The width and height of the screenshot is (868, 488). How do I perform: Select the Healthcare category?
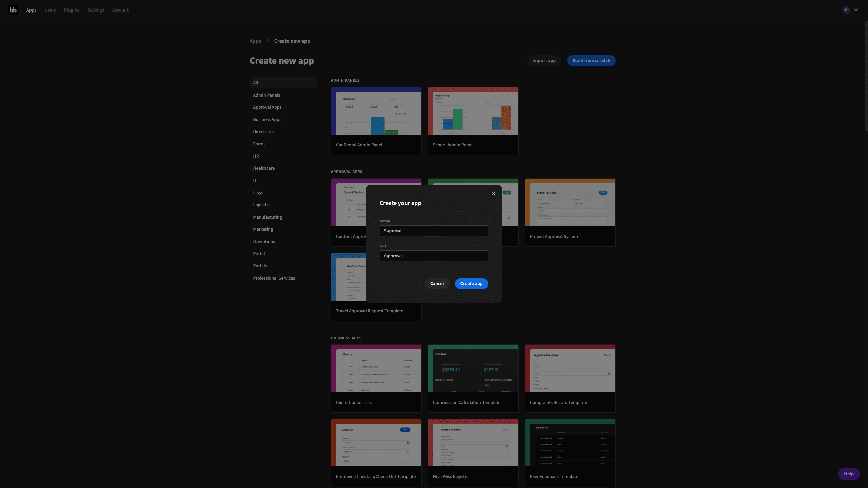click(x=283, y=168)
